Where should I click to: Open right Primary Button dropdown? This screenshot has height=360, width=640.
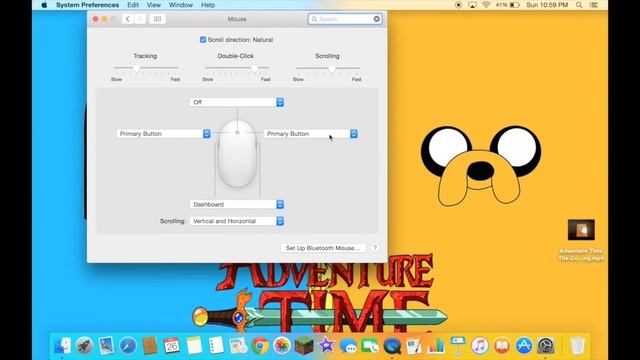point(311,133)
